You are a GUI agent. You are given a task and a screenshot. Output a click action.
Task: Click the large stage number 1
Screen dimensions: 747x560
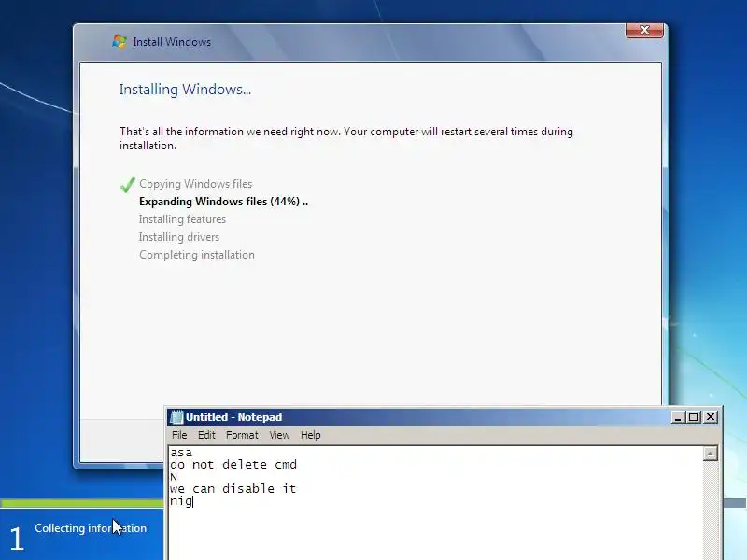[17, 539]
